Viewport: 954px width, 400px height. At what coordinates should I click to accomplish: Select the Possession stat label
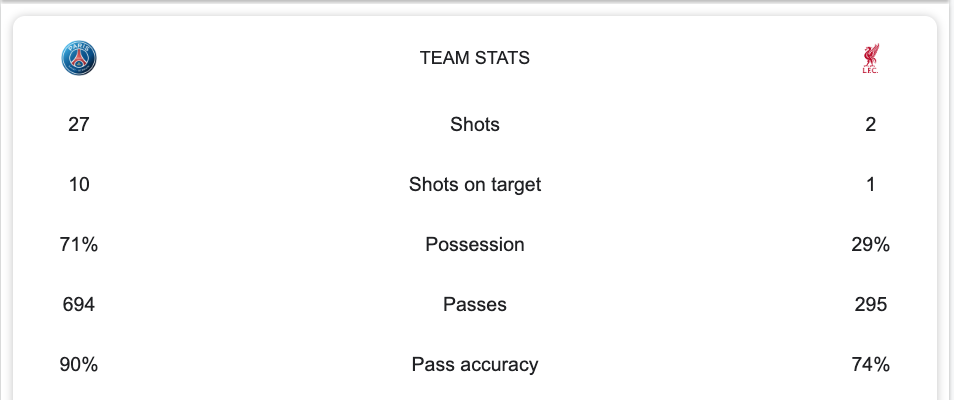(x=475, y=244)
